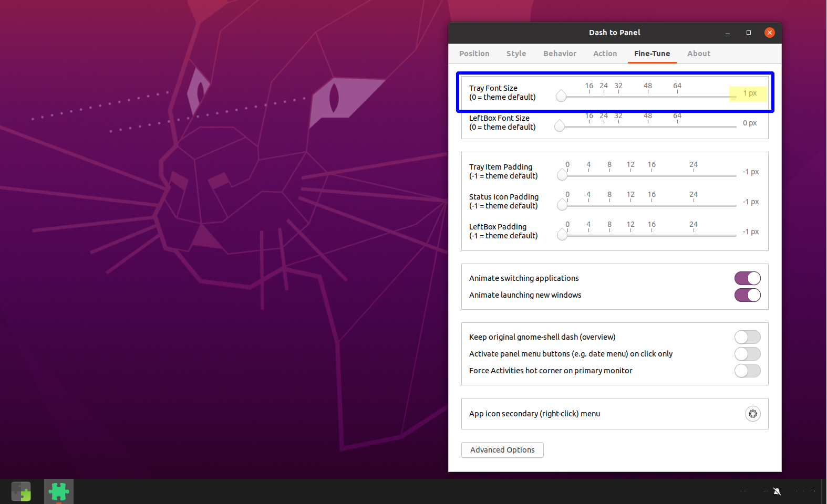Switch to the Action tab
This screenshot has width=827, height=504.
coord(605,54)
